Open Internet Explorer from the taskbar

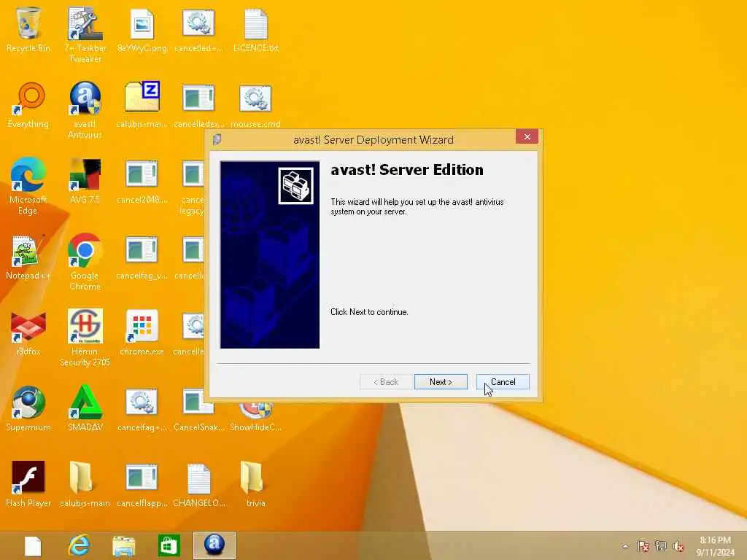(x=79, y=545)
